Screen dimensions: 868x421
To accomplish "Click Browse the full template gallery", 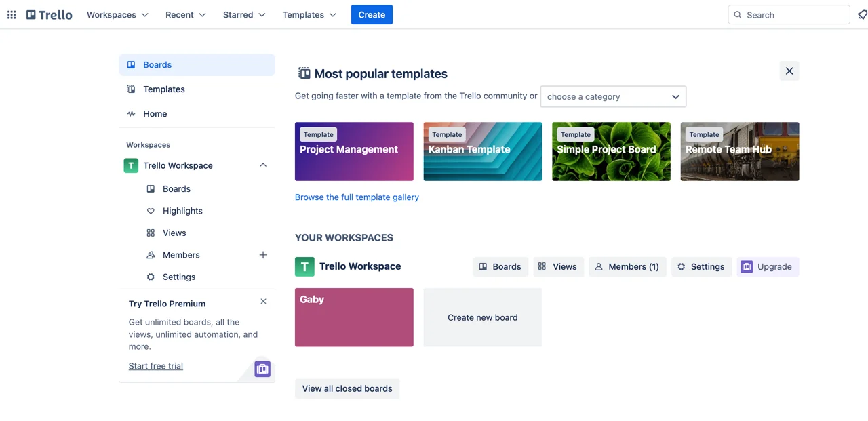I will pos(357,197).
